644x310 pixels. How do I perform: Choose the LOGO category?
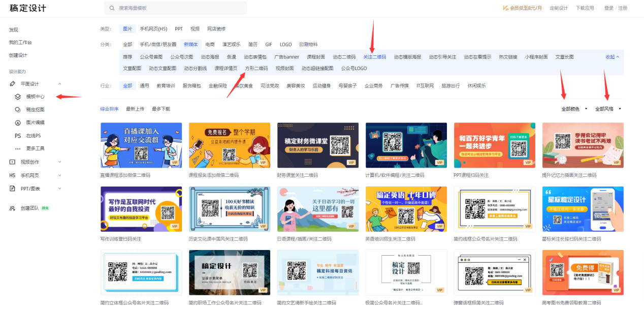[286, 44]
